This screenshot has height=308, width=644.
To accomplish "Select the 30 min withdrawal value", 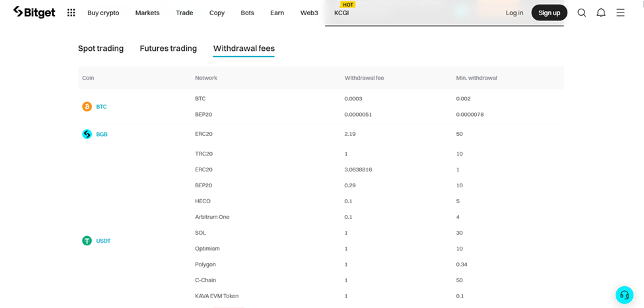I will click(x=459, y=233).
